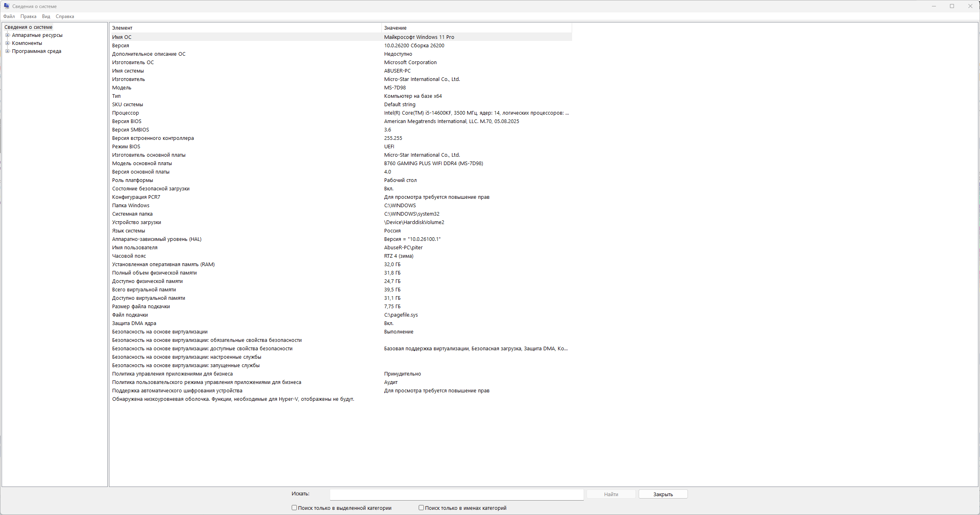This screenshot has width=980, height=515.
Task: Click the Компьютер на базе x64 value
Action: pyautogui.click(x=413, y=96)
